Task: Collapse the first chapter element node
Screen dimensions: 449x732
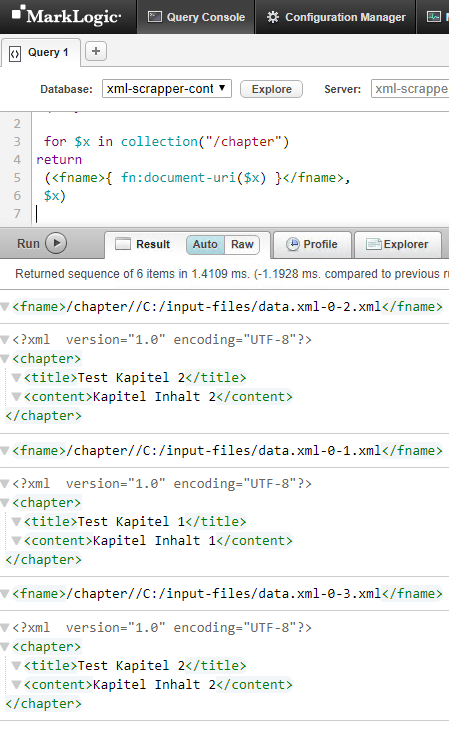Action: pyautogui.click(x=5, y=359)
